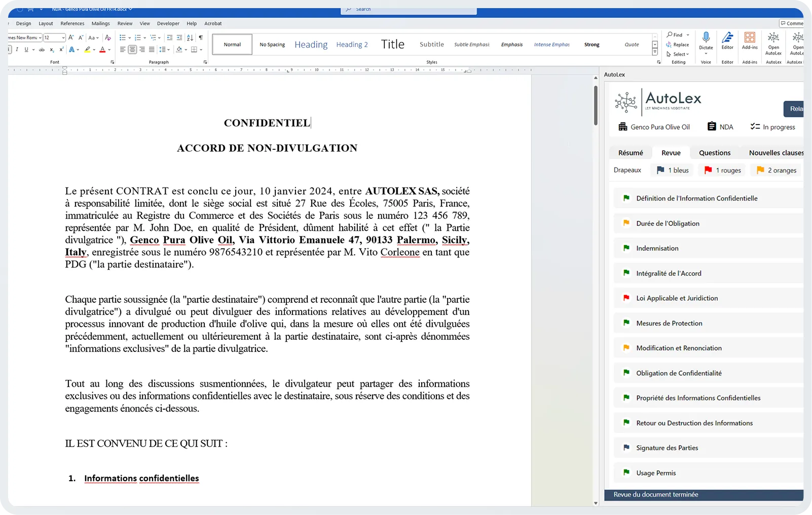Apply Superscript formatting

[x=61, y=50]
